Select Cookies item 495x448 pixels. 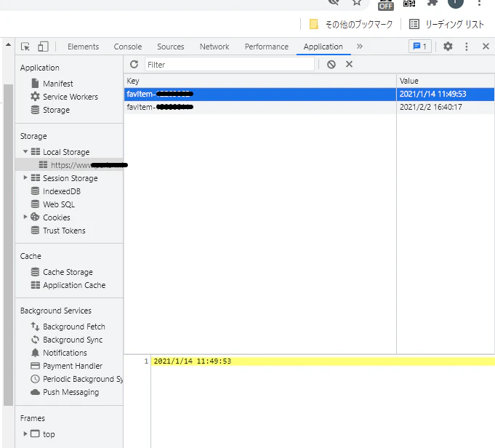point(57,217)
